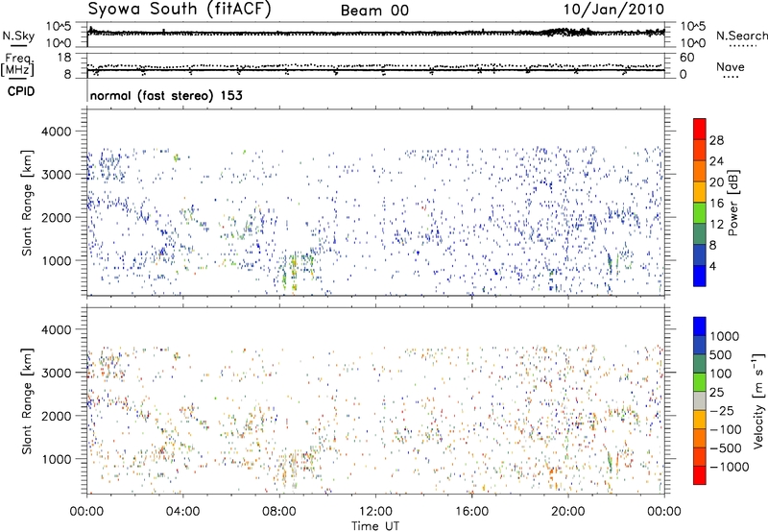Click the "4000" tick in the power panel
The image size is (768, 532).
tap(57, 132)
